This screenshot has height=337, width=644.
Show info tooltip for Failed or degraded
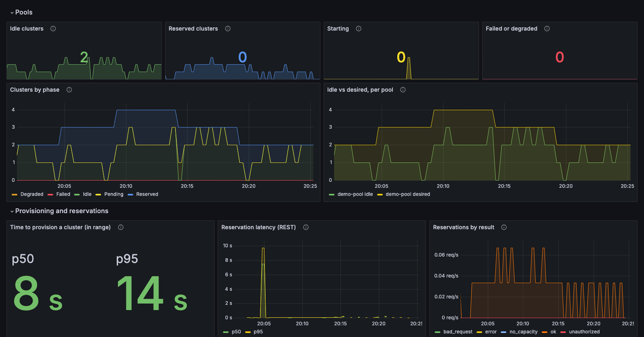tap(547, 29)
